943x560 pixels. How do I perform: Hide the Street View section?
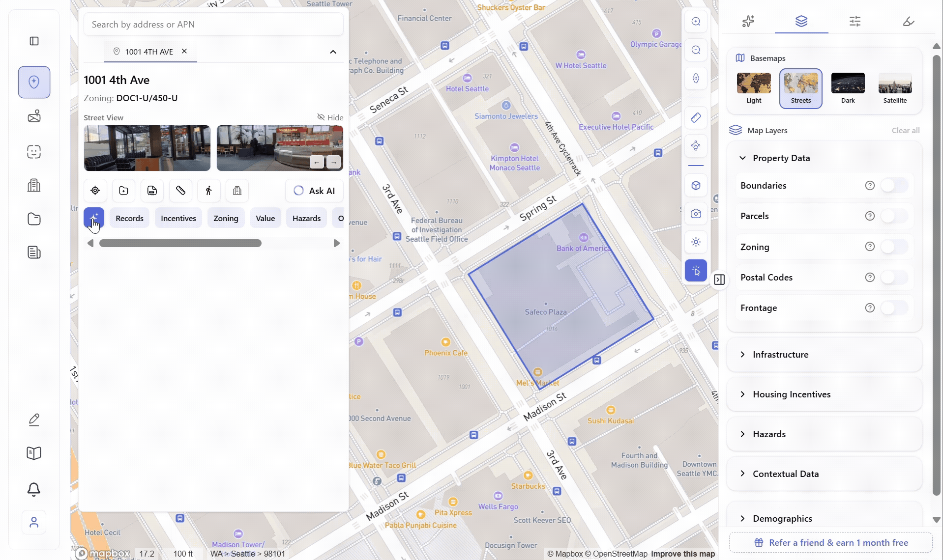(x=330, y=117)
